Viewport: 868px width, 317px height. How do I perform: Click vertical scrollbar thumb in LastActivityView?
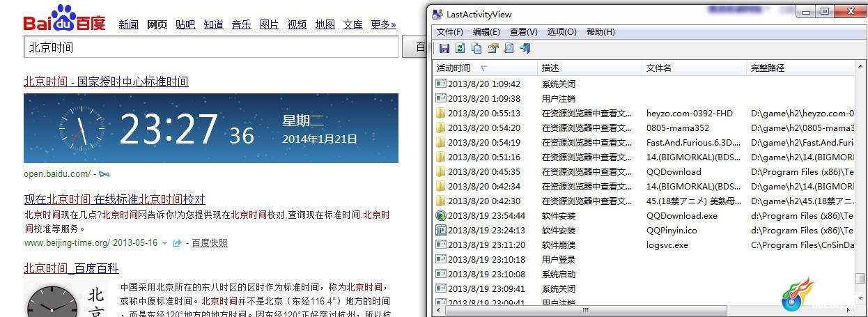point(860,279)
